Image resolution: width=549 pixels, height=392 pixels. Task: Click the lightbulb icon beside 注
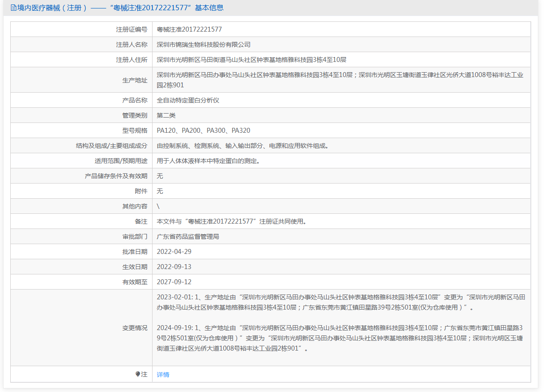click(x=138, y=374)
